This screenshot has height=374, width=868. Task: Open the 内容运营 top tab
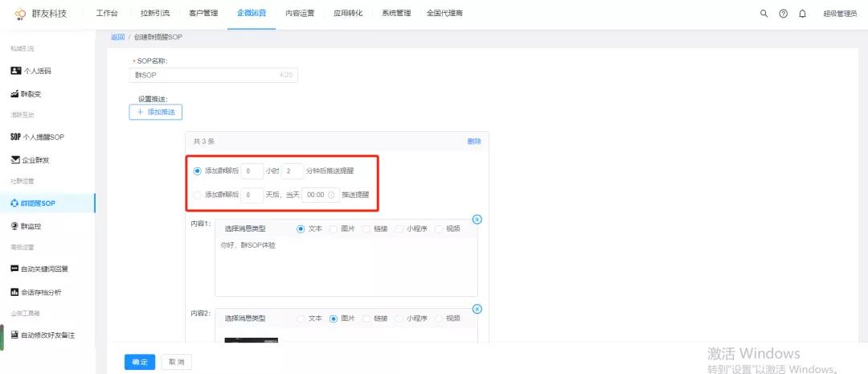tap(300, 14)
